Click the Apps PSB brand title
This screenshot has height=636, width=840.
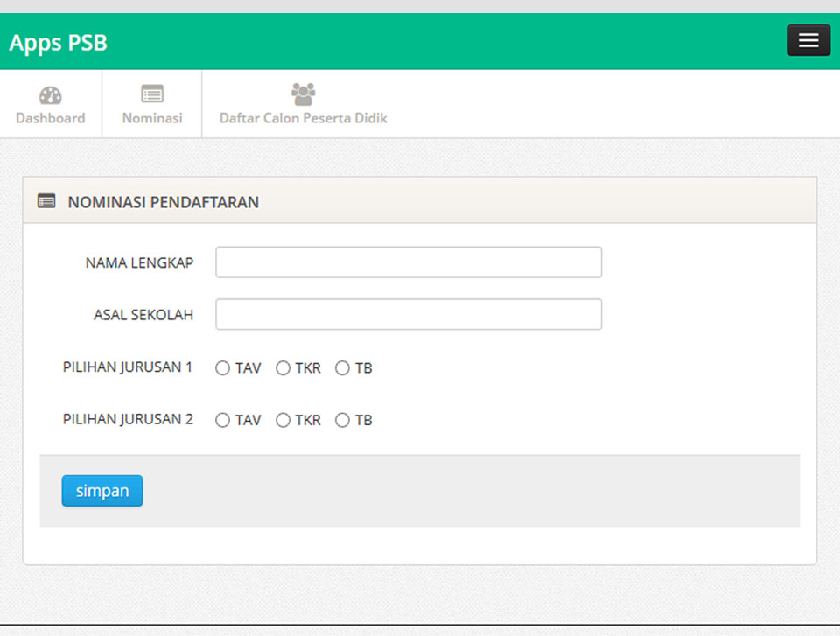click(x=59, y=43)
